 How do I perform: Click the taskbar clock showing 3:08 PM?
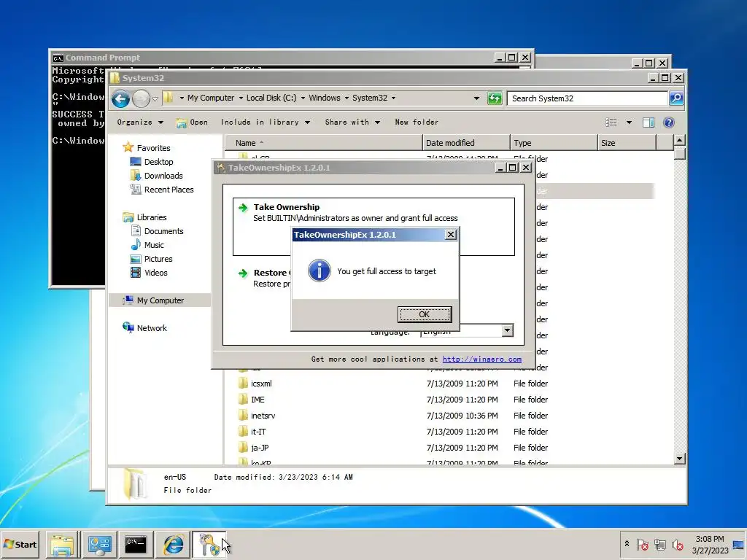(x=710, y=544)
